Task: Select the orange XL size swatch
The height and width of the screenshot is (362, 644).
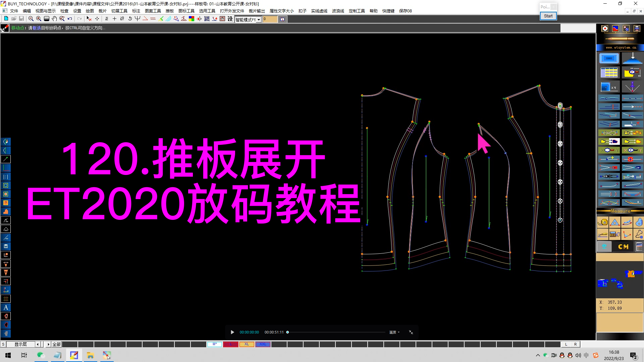Action: (247, 344)
